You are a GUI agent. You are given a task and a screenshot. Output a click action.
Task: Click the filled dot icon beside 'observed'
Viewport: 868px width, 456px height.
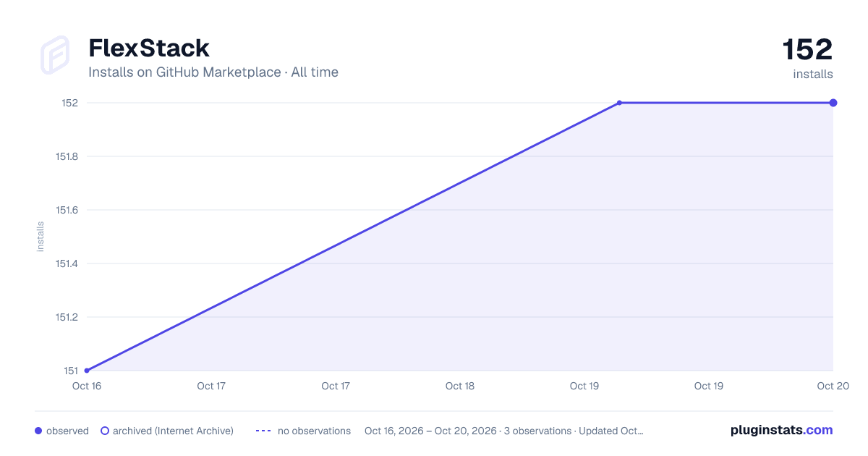coord(38,431)
